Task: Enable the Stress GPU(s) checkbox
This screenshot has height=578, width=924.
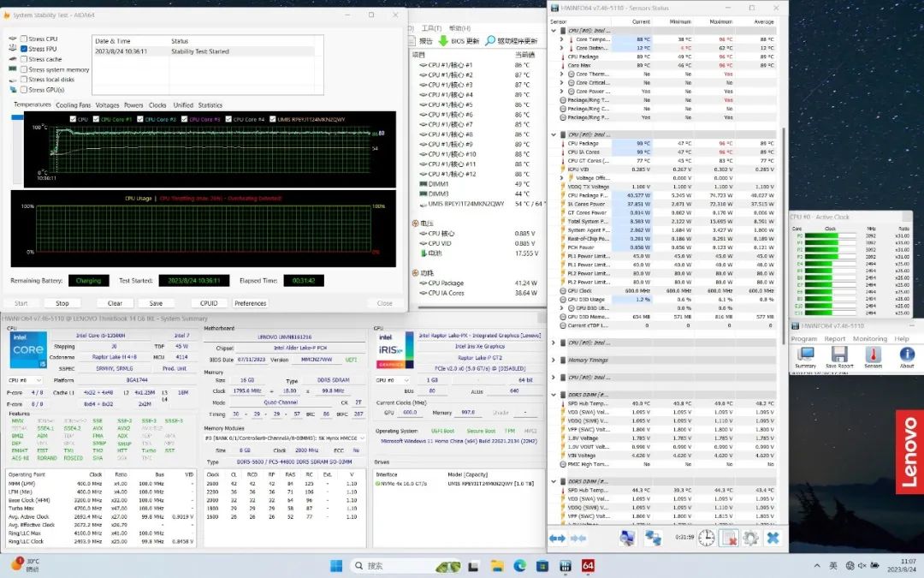Action: point(24,90)
